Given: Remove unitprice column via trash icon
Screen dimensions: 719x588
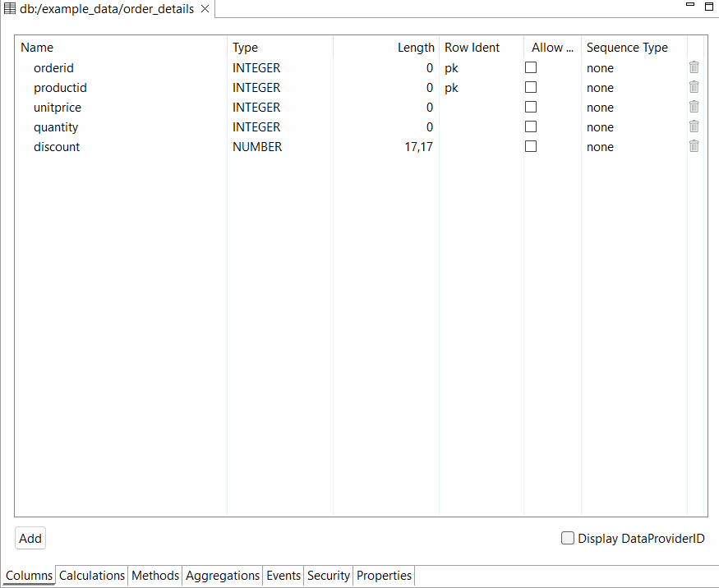Looking at the screenshot, I should [694, 107].
